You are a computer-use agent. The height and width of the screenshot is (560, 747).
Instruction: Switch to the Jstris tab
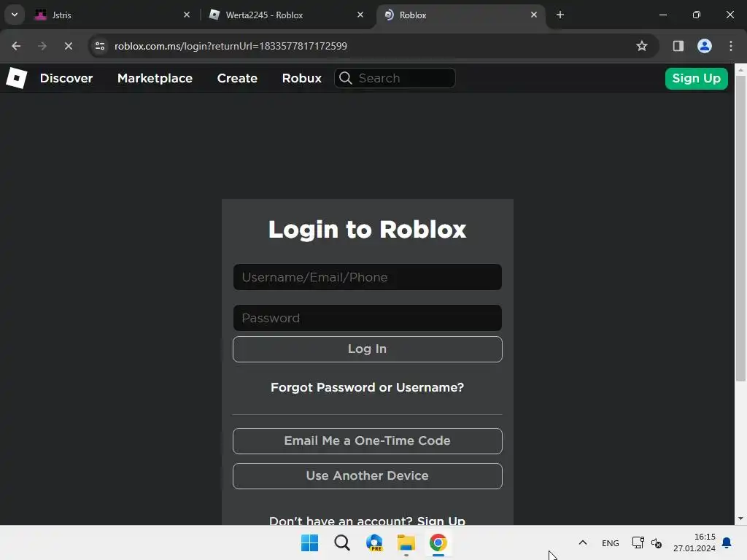point(112,15)
